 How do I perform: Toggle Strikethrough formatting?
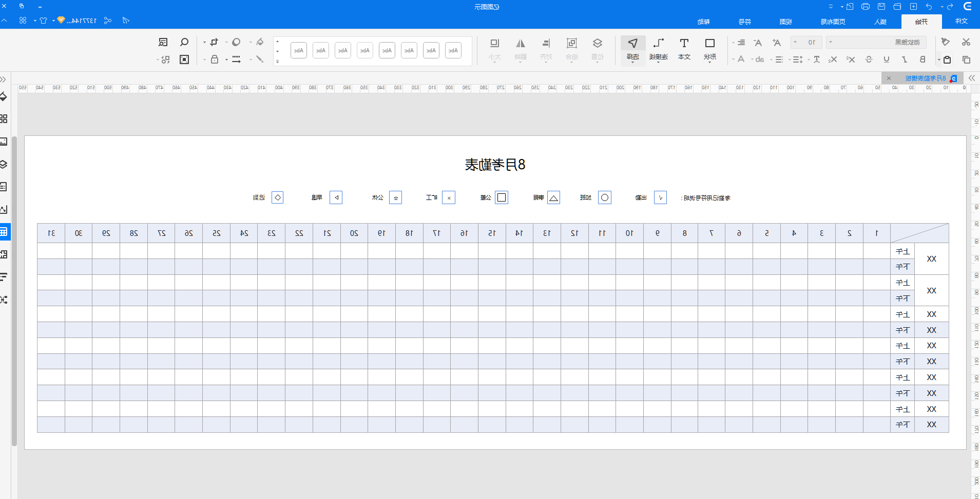(x=869, y=59)
